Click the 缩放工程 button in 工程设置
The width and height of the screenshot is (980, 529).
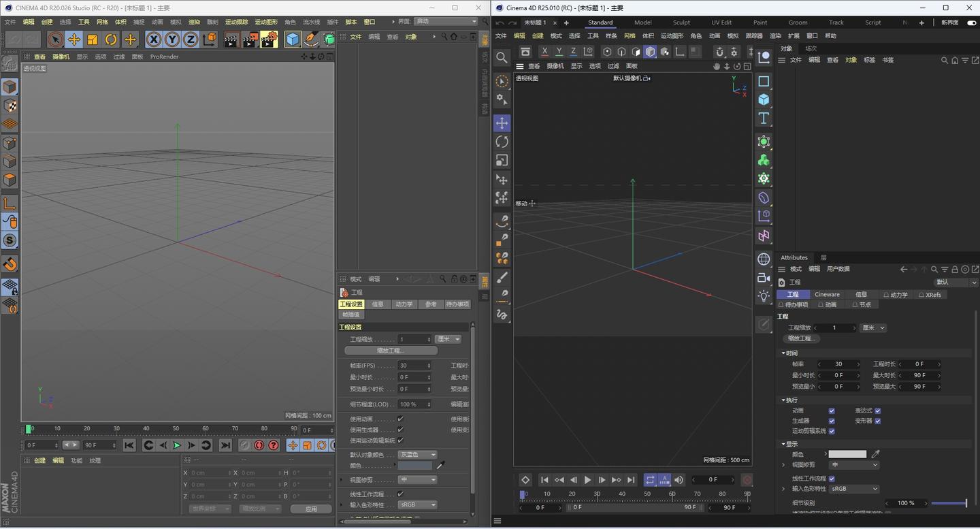[x=391, y=350]
